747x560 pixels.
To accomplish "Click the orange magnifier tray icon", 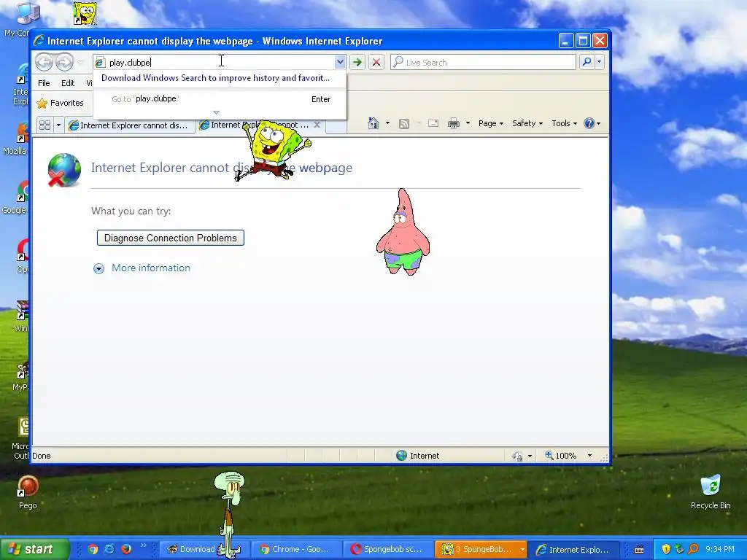I will pos(694,549).
